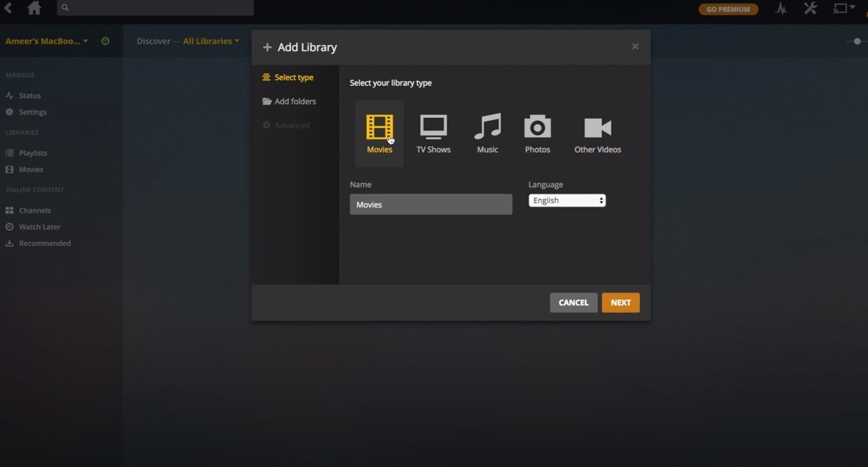
Task: Switch to the Add folders step
Action: pyautogui.click(x=294, y=101)
